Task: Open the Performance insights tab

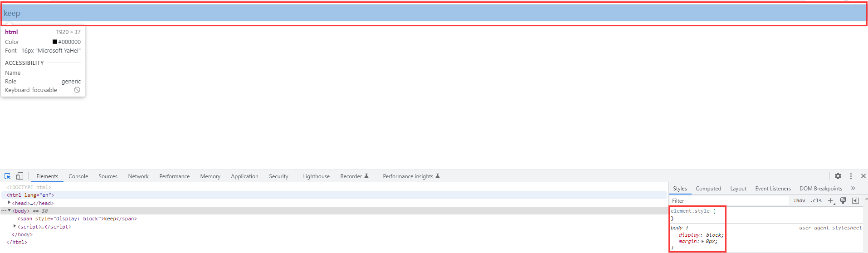Action: click(411, 176)
